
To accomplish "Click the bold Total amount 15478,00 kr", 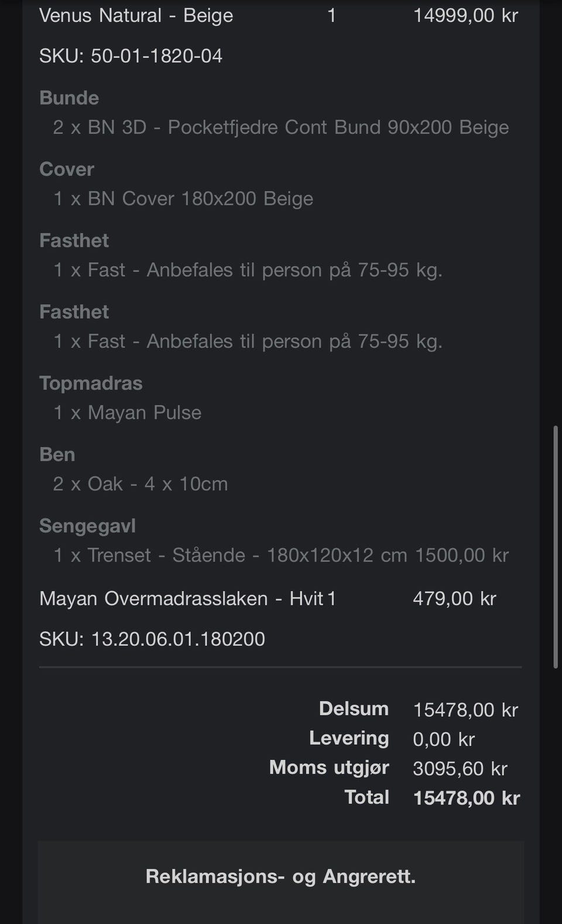I will point(466,798).
